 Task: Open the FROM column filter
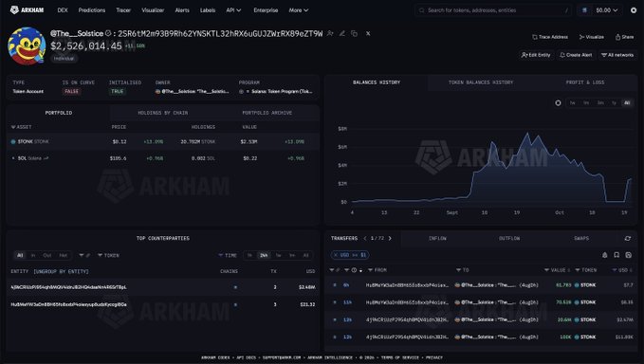pos(377,270)
